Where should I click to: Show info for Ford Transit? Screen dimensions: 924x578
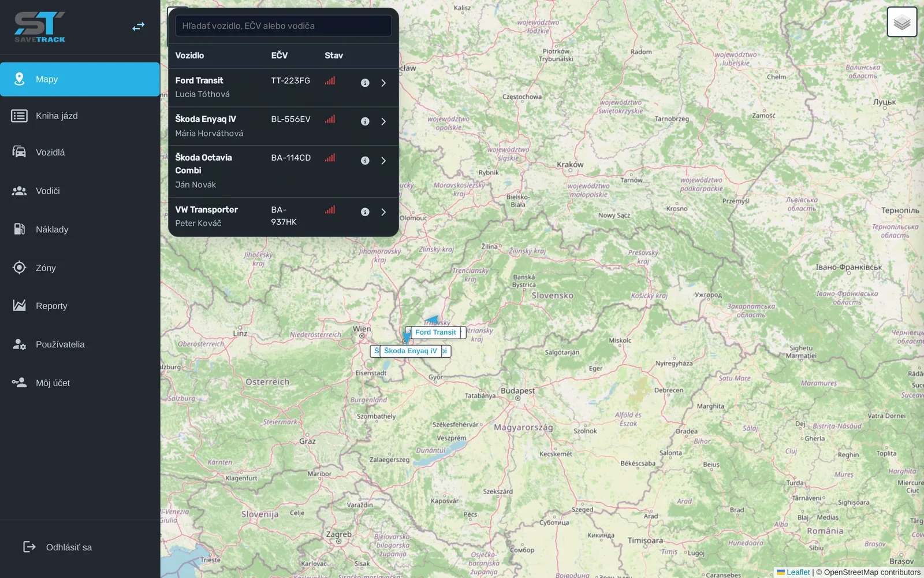[365, 83]
